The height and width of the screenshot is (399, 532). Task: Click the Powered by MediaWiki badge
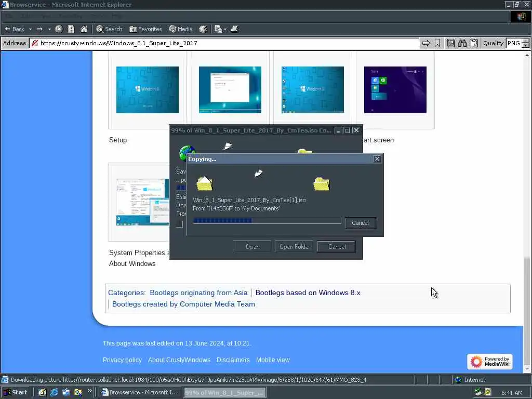pyautogui.click(x=489, y=362)
